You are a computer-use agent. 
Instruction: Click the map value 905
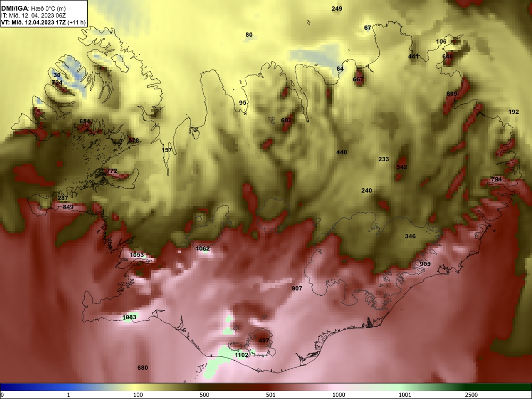coord(425,264)
